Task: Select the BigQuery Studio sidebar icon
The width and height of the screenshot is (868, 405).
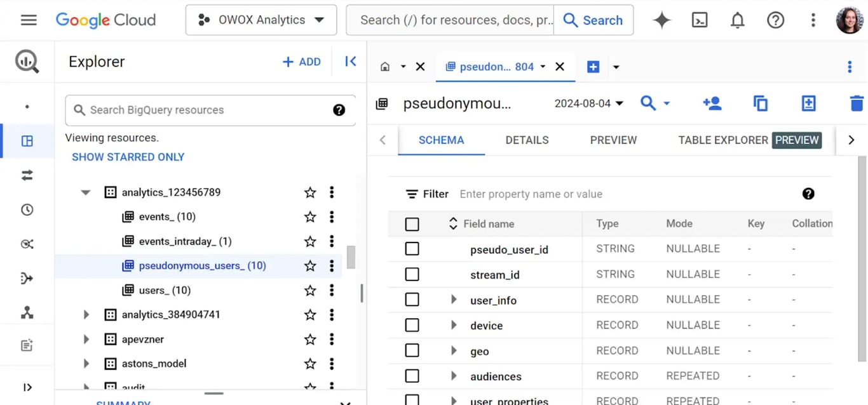Action: 27,142
